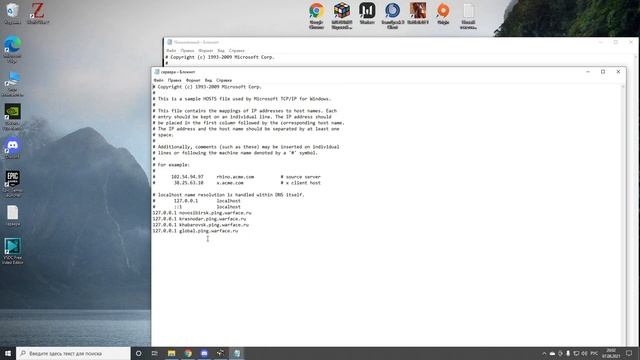Open the blue circular client shortcut
Image resolution: width=640 pixels, height=360 pixels.
392,16
